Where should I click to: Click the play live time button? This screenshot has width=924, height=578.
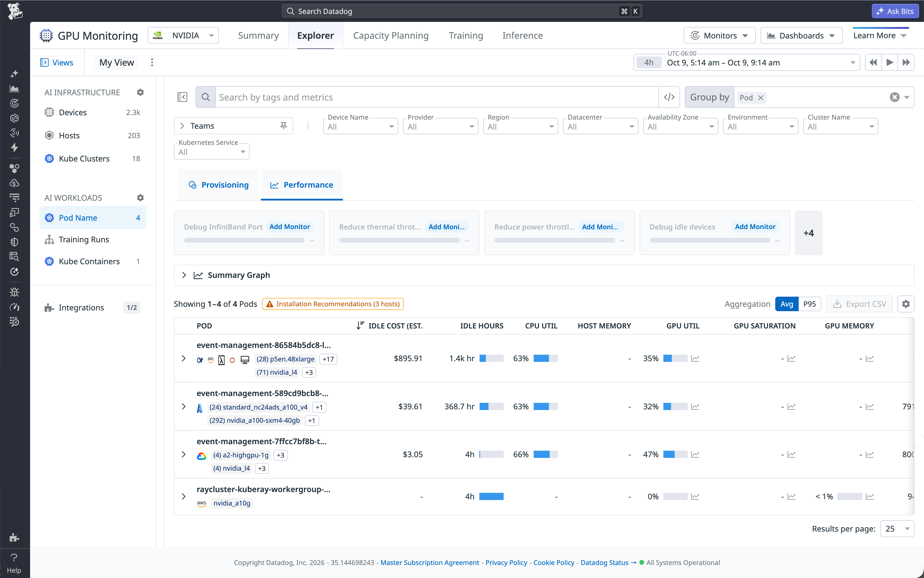890,62
